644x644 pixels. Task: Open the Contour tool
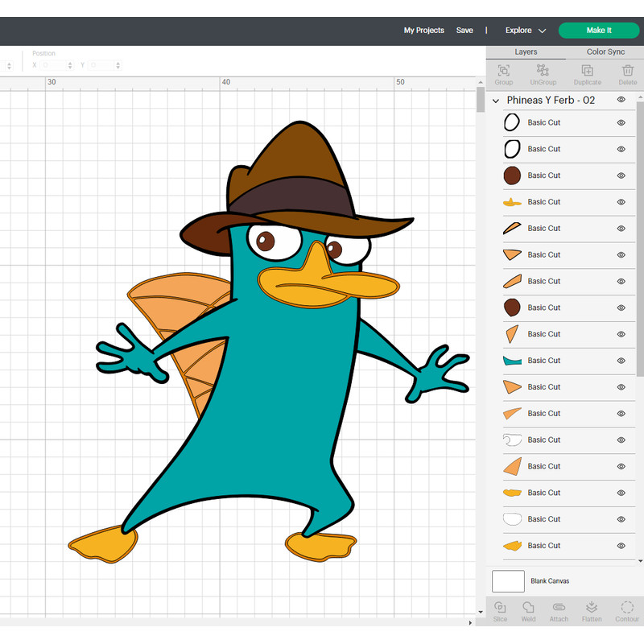click(627, 610)
